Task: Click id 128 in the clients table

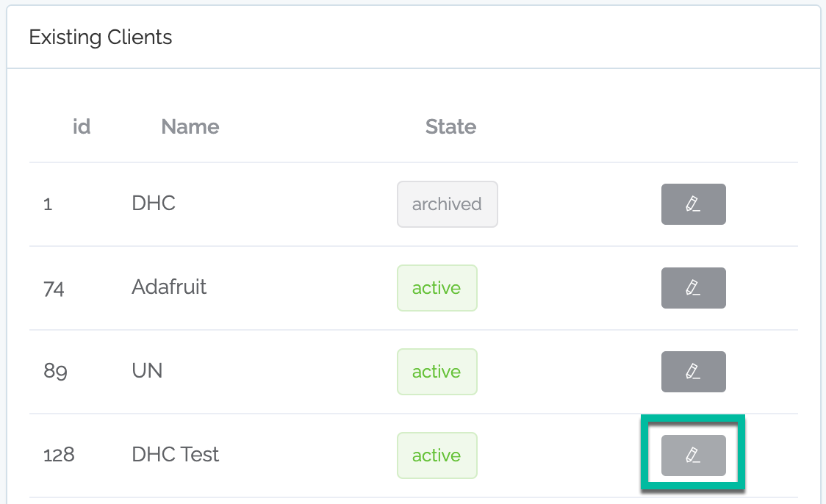Action: point(59,455)
